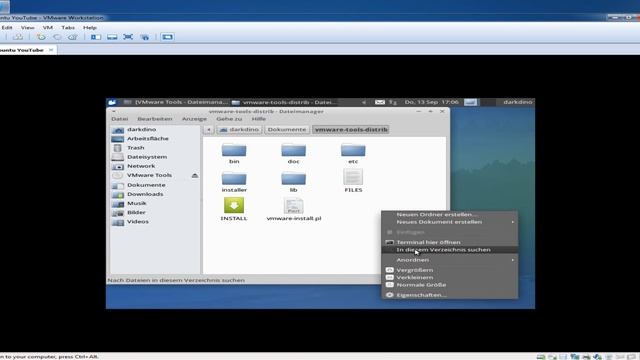Choose In diesem Verzeichnis suchen

(x=450, y=250)
